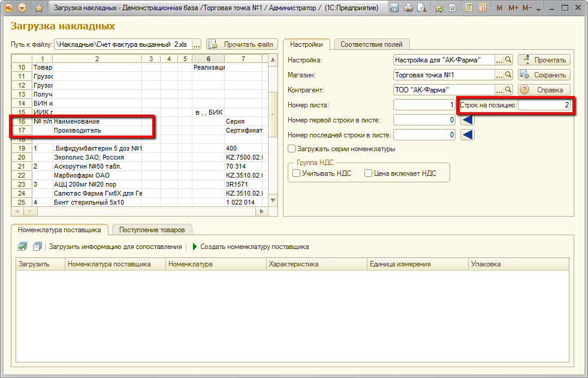Image resolution: width=588 pixels, height=378 pixels.
Task: Check the 'Цена включает НДС' option
Action: [368, 173]
